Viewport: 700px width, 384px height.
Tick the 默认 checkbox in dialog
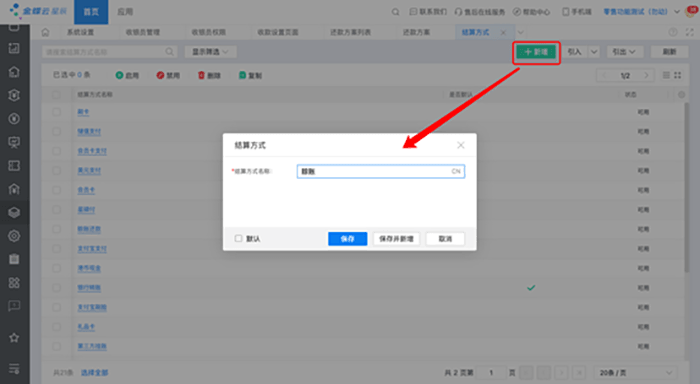click(238, 238)
